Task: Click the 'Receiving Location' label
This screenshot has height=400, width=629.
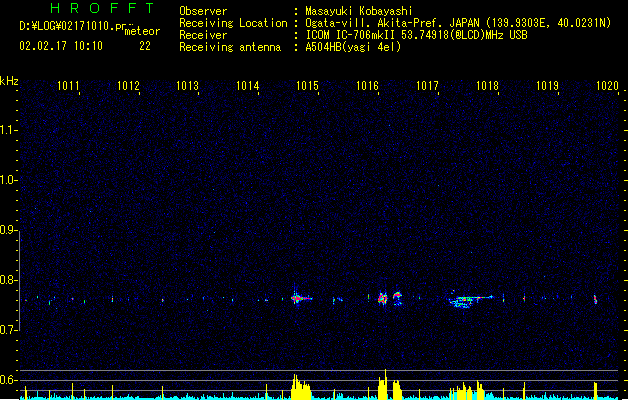Action: 233,23
